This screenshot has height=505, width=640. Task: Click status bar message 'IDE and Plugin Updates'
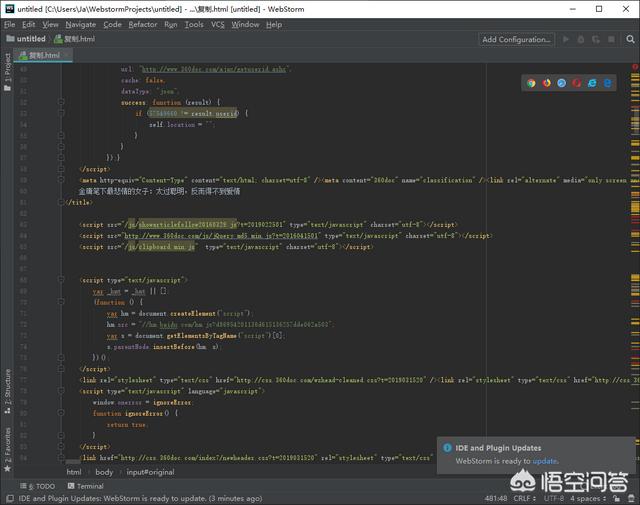tap(140, 498)
